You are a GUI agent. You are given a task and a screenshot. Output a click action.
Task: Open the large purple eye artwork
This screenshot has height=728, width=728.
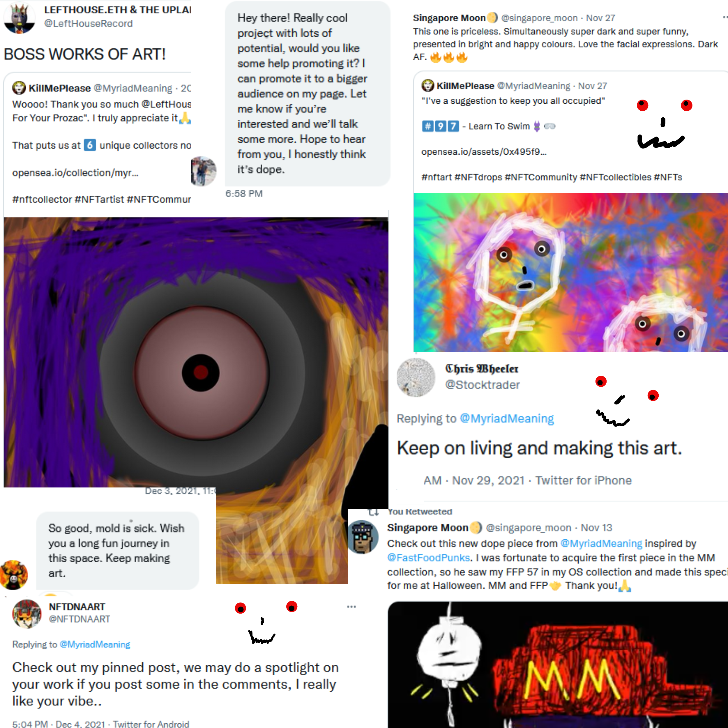196,352
